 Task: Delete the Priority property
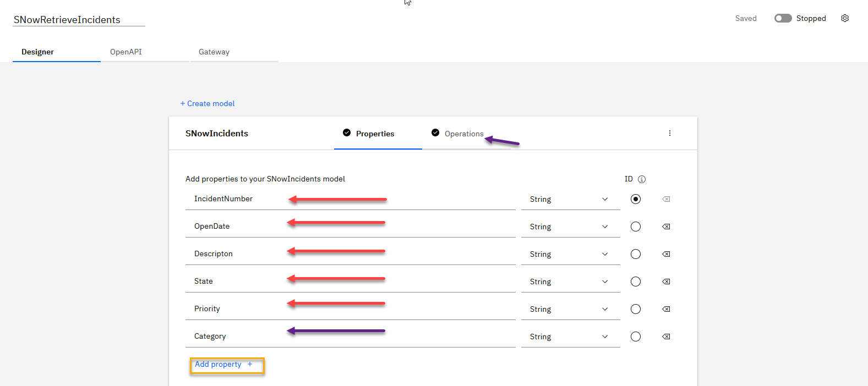(x=666, y=309)
